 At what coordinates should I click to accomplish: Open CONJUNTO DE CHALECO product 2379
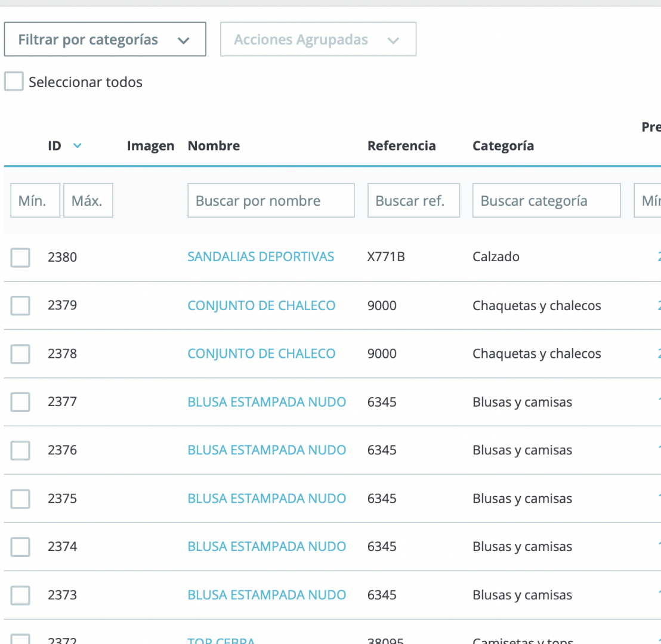click(x=261, y=305)
